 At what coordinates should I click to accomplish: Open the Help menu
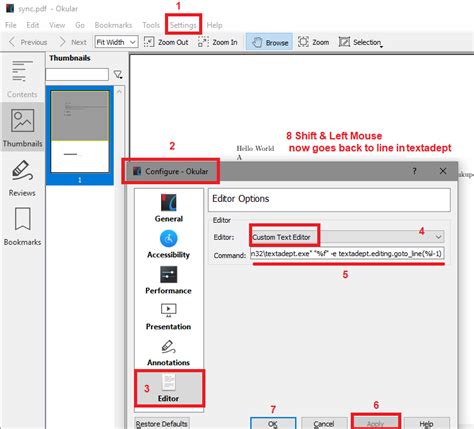(214, 25)
